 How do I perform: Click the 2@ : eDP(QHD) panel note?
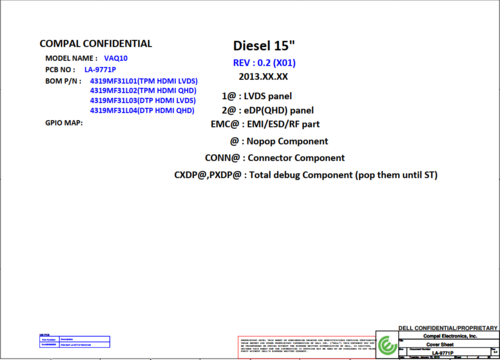(268, 110)
